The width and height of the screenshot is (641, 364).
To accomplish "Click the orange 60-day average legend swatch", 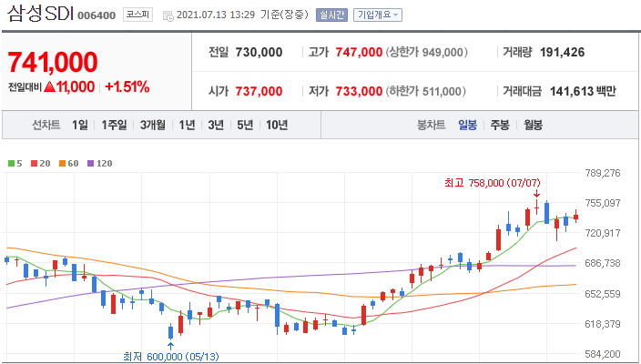I will 63,164.
